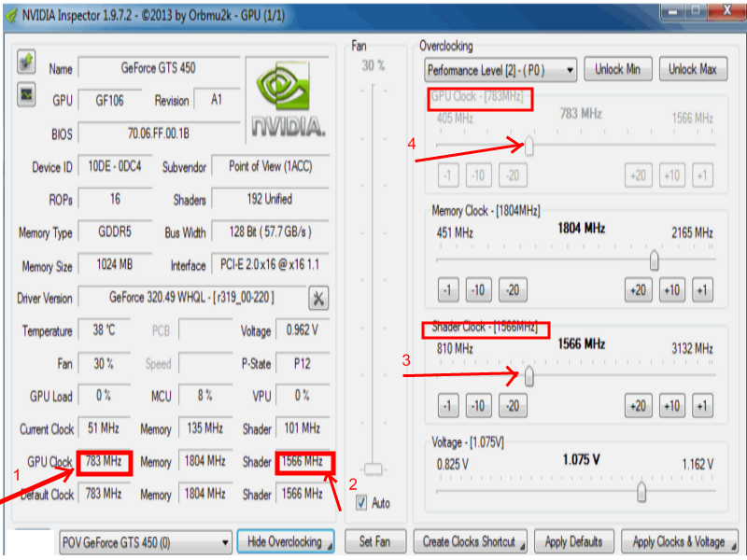Click the Apply Defaults button
Viewport: 747px width, 560px height.
pyautogui.click(x=574, y=542)
